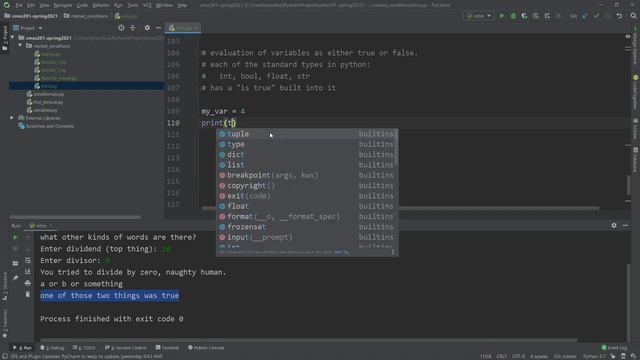Screen dimensions: 640x360
Task: Click the Git commit checkmark icon
Action: [596, 16]
